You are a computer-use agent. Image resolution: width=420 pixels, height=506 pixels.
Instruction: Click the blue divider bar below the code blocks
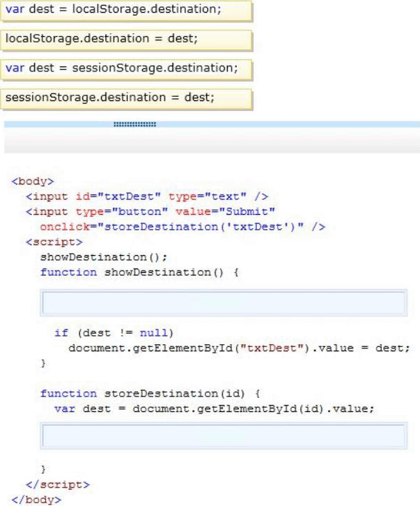tap(212, 124)
